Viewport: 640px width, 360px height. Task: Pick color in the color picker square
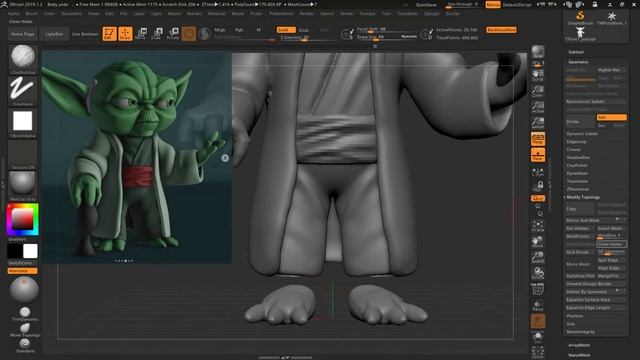pos(22,220)
